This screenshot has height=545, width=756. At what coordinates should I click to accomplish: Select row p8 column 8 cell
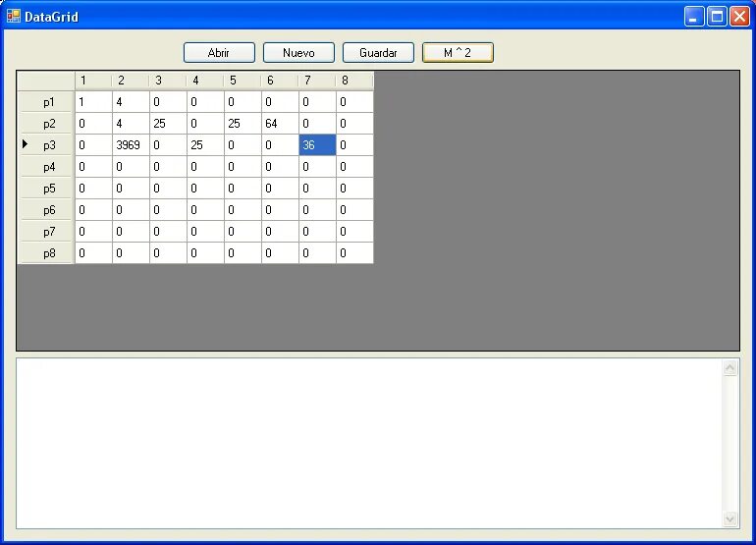coord(354,253)
